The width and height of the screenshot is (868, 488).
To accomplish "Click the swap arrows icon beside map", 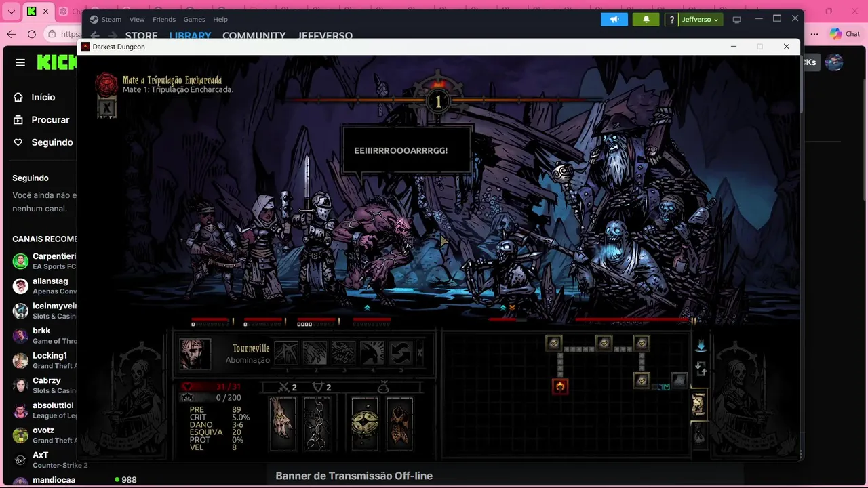I will (x=701, y=369).
